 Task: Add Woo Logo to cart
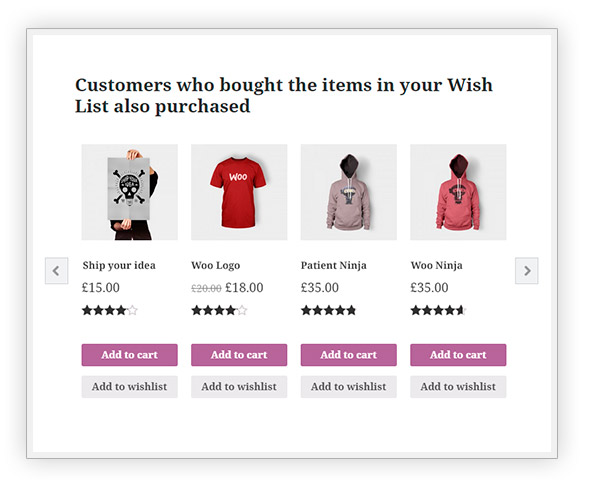pyautogui.click(x=239, y=355)
